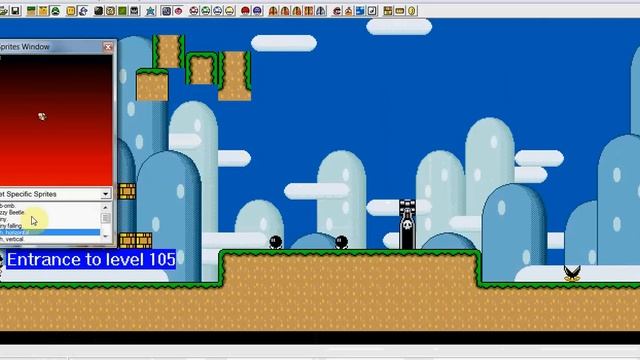Open the yellow question block objects icon
Screen dimensions: 640x360
[x=71, y=11]
